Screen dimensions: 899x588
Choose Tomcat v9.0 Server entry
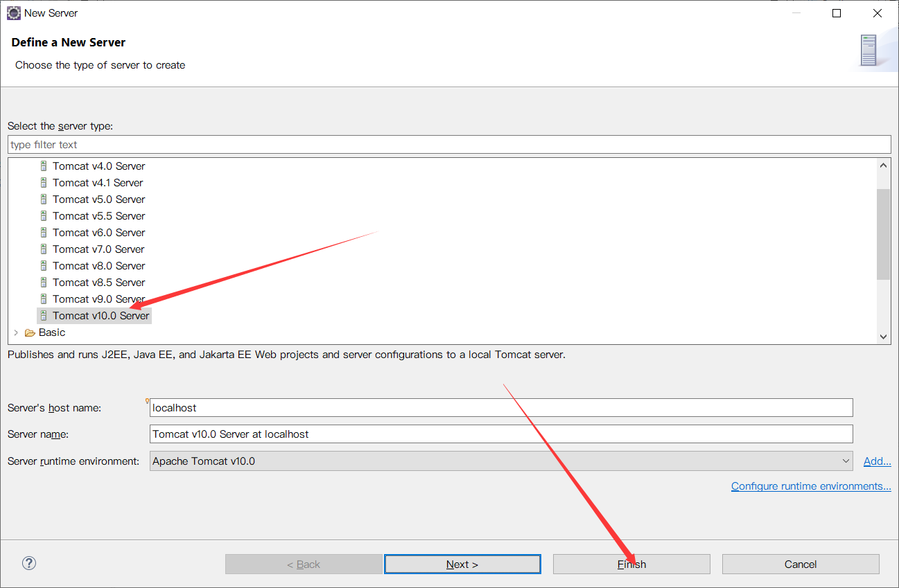point(98,299)
